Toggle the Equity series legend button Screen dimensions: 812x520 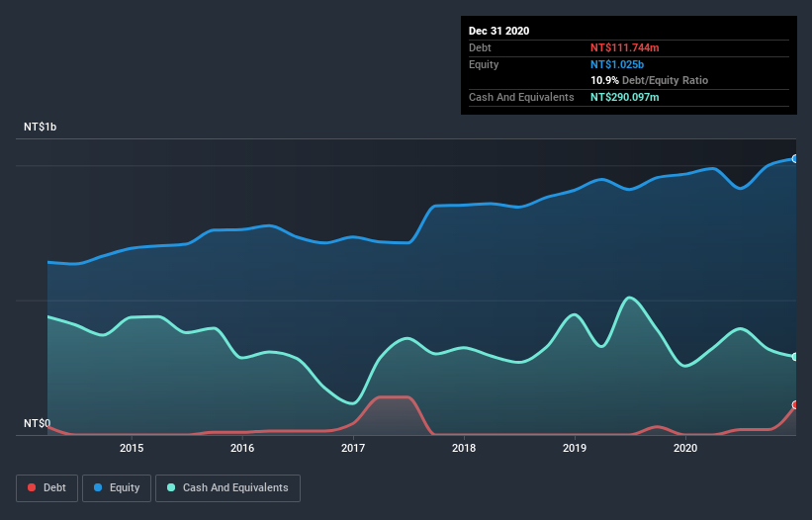click(117, 488)
